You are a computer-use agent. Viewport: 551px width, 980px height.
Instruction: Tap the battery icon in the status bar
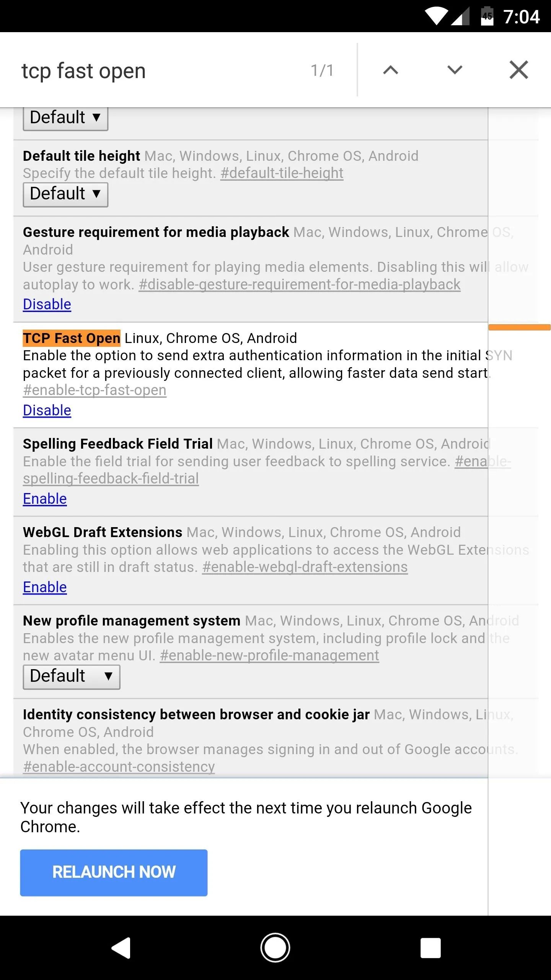tap(487, 16)
